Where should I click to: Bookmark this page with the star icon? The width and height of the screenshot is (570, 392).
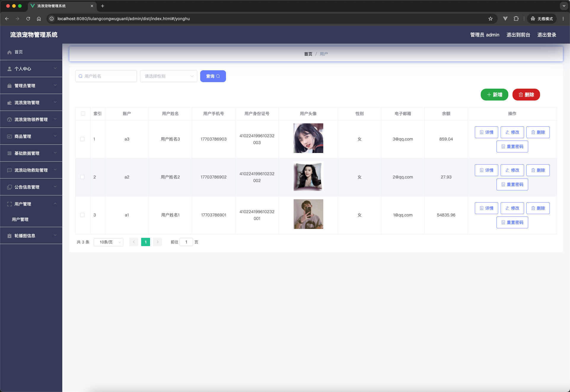click(491, 19)
